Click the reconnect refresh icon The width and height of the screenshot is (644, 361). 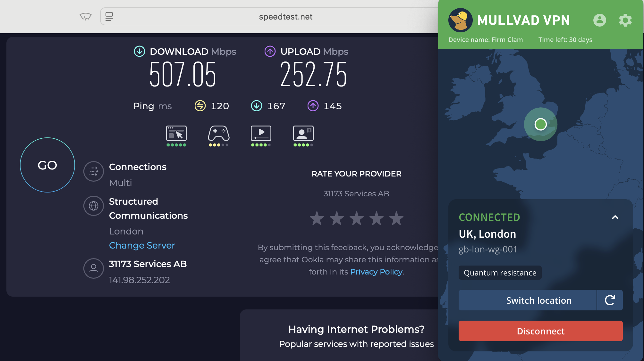pos(610,300)
